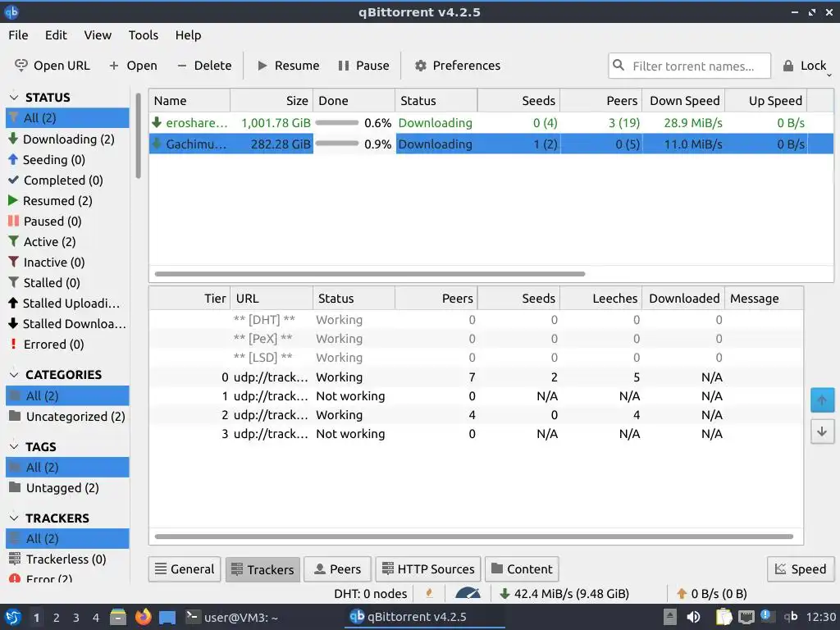
Task: Click the connection status flame icon
Action: (x=429, y=593)
